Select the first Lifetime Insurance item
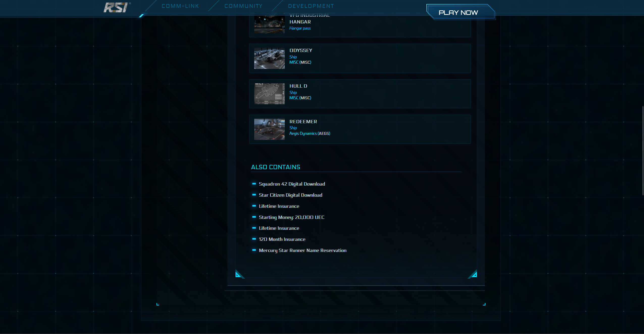644x334 pixels. 279,206
